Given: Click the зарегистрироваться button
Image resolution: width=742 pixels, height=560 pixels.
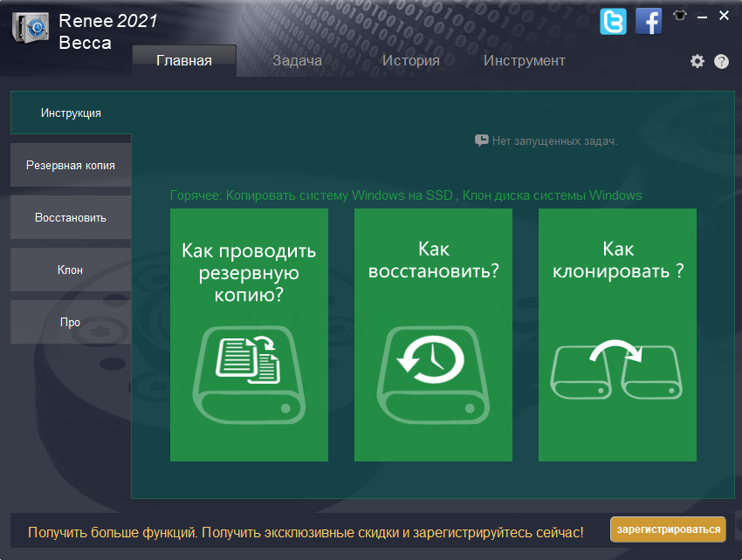Looking at the screenshot, I should [x=668, y=529].
